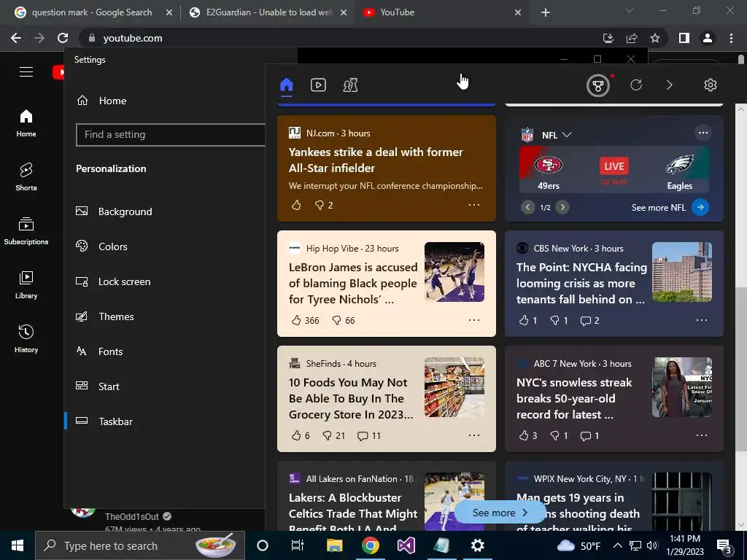Open Colors personalization settings

click(x=101, y=246)
